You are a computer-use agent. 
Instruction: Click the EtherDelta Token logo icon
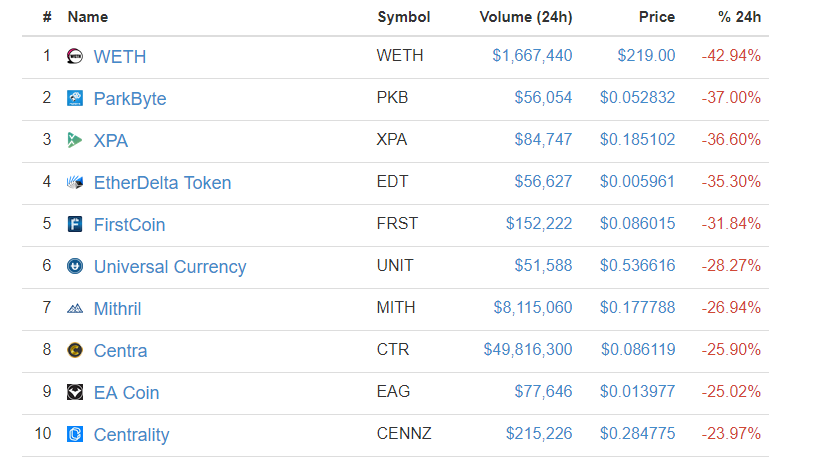tap(75, 182)
